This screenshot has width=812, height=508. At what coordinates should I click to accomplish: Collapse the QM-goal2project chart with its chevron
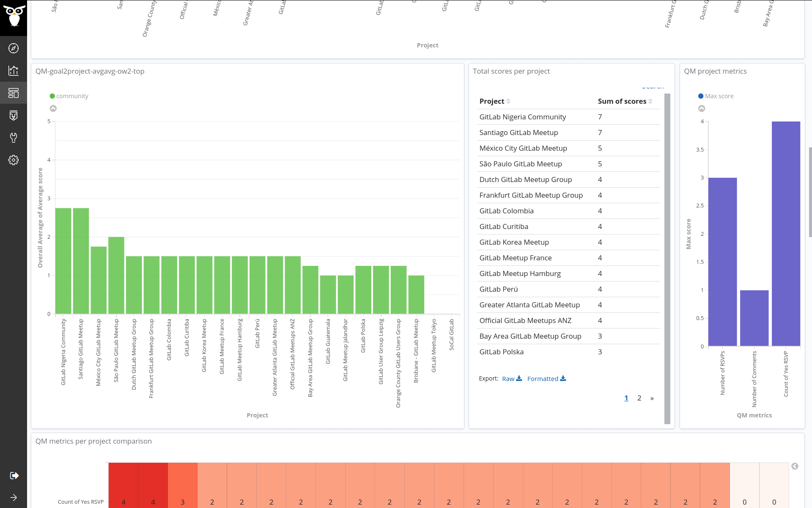pyautogui.click(x=53, y=108)
